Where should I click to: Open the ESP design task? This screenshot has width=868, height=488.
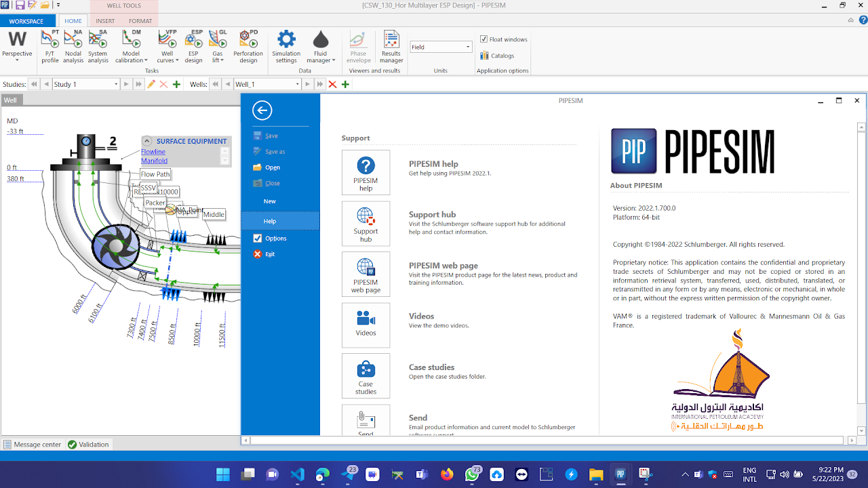(194, 47)
